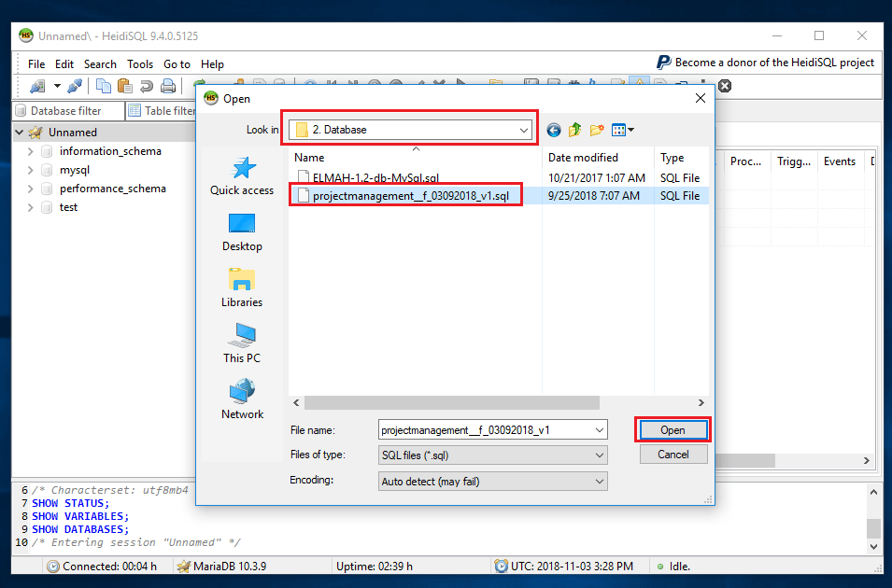The image size is (892, 588).
Task: Click scroll right arrow of file list
Action: pos(701,402)
